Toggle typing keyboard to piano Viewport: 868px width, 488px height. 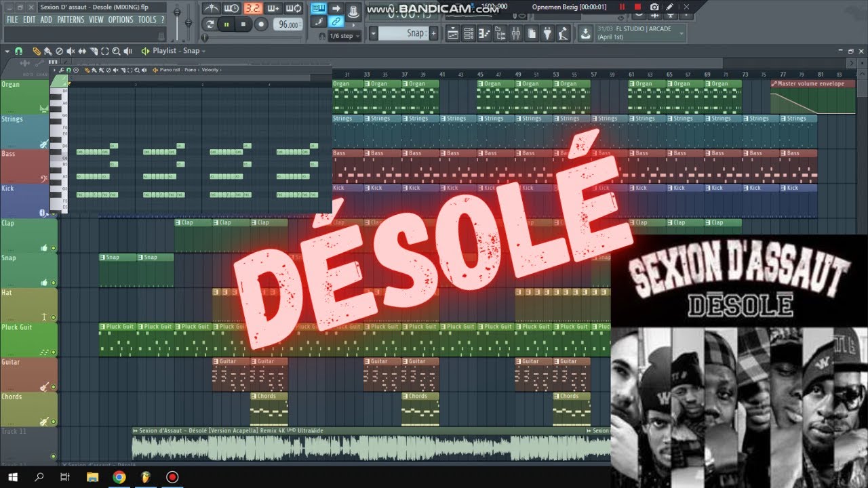coord(318,8)
